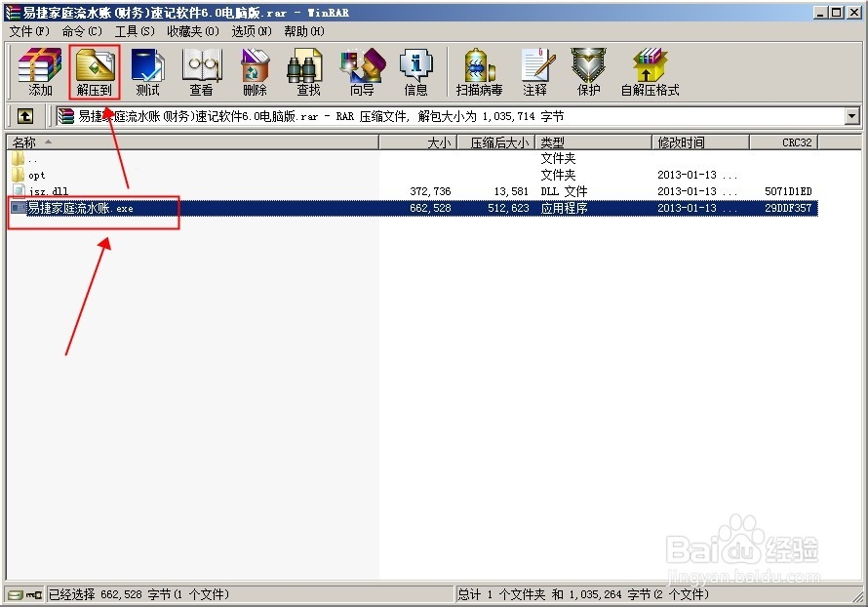868x607 pixels.
Task: Click the up-one-level arrow button
Action: click(x=25, y=116)
